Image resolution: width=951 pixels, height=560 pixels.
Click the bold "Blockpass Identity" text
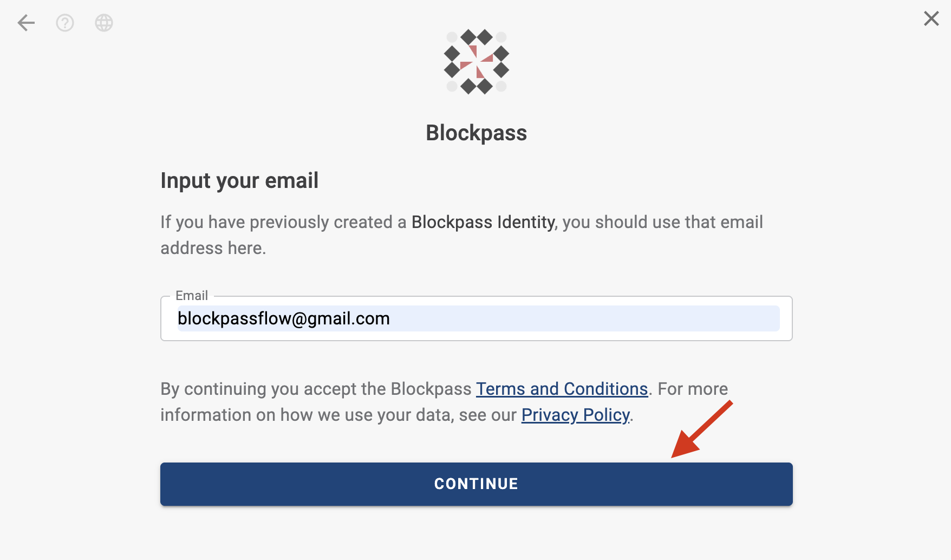click(x=483, y=222)
